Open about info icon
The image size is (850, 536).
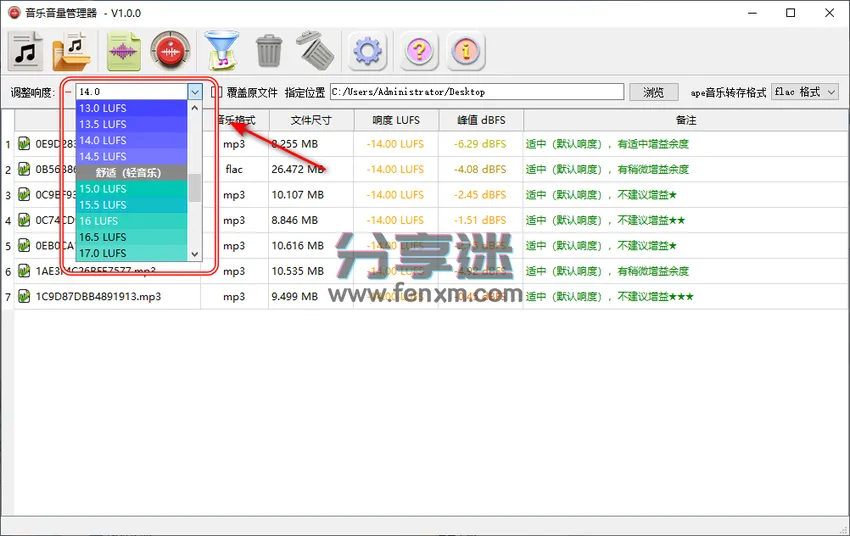[465, 51]
